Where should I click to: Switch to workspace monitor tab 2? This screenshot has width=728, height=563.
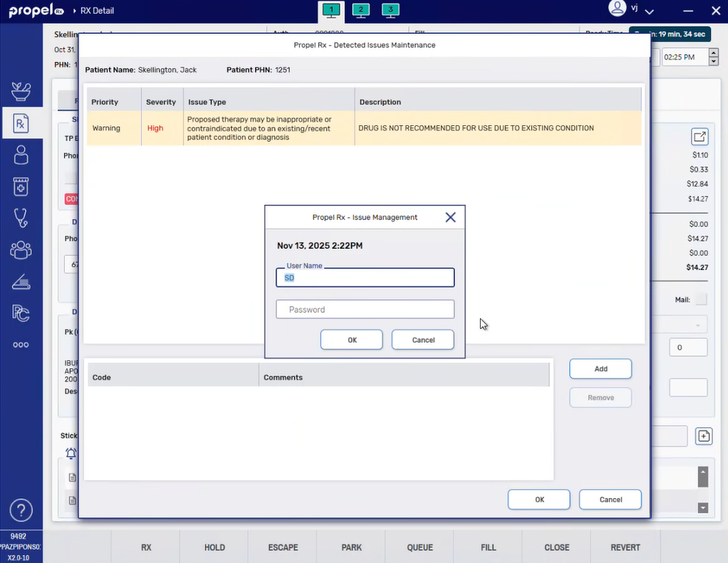(x=361, y=10)
